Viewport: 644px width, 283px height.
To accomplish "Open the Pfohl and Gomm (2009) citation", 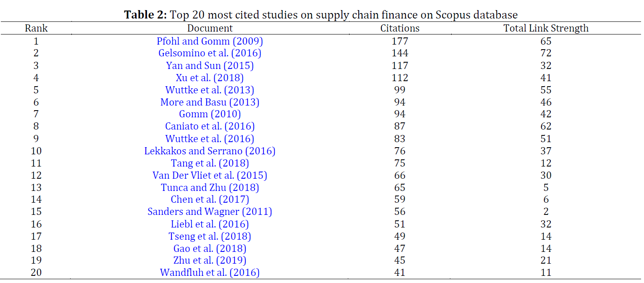I will pyautogui.click(x=210, y=41).
